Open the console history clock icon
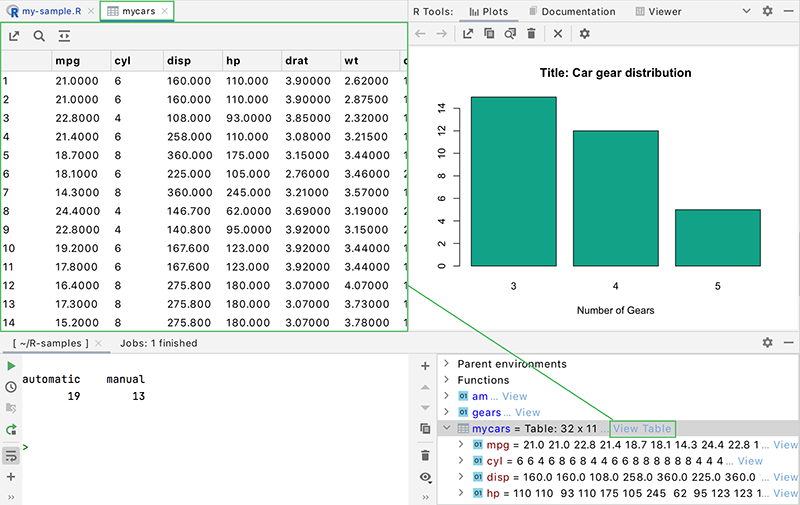 [11, 387]
